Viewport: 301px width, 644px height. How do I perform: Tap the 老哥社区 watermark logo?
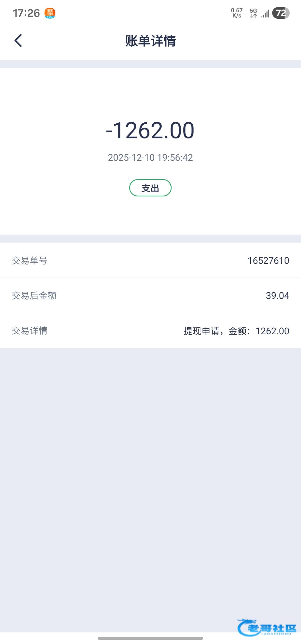click(267, 627)
